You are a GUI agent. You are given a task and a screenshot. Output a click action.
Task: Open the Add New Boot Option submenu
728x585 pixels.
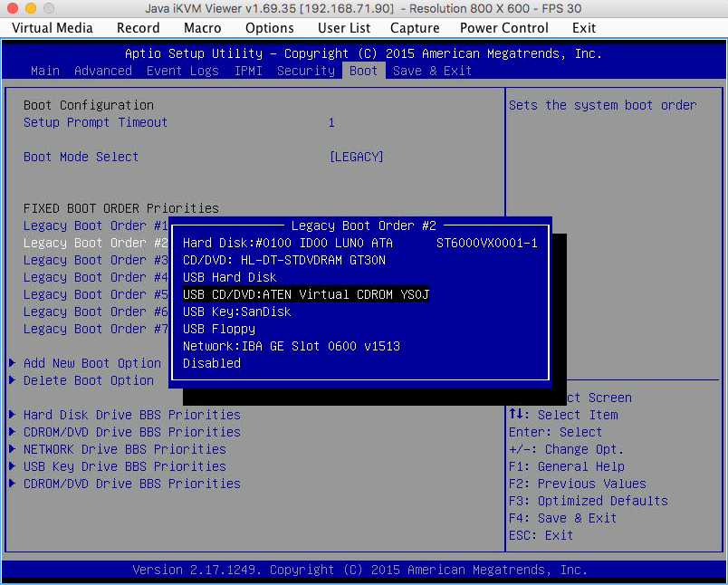pyautogui.click(x=91, y=363)
